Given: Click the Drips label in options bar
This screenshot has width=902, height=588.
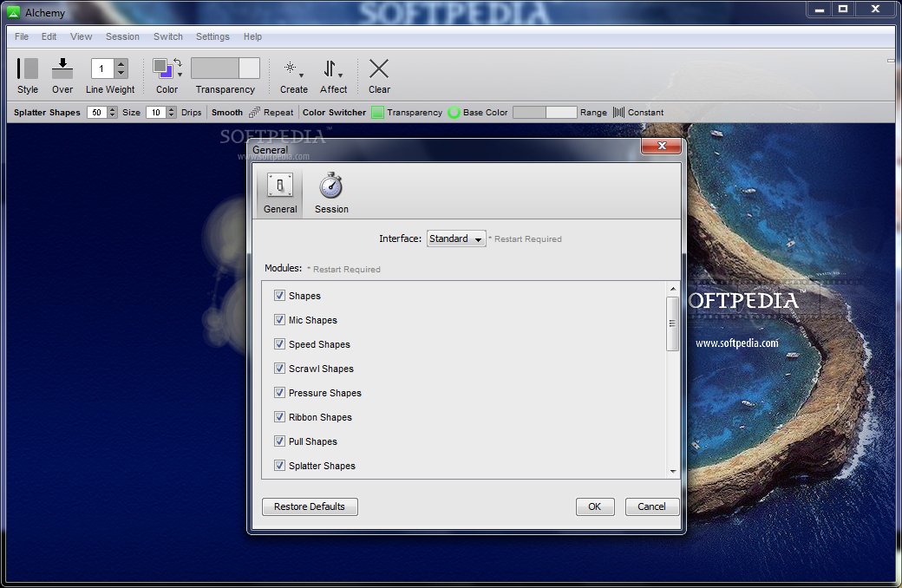Looking at the screenshot, I should 191,112.
